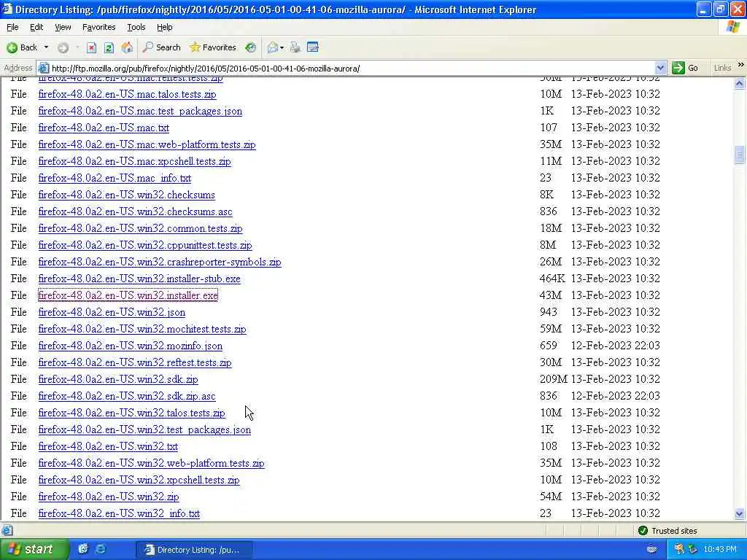The width and height of the screenshot is (747, 560).
Task: Open the View menu
Action: click(63, 27)
